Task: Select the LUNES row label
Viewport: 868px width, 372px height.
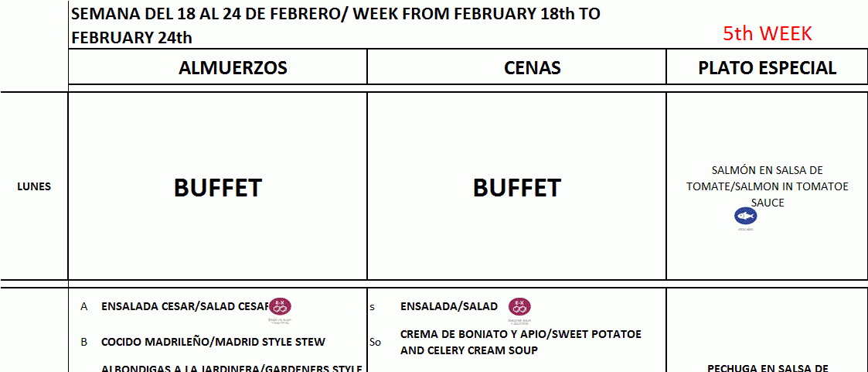Action: click(34, 186)
